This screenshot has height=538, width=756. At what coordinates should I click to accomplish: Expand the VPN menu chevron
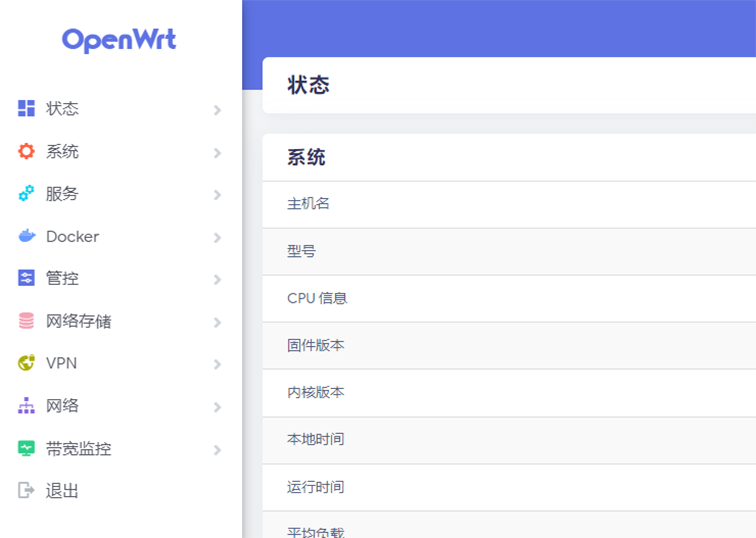[x=217, y=364]
